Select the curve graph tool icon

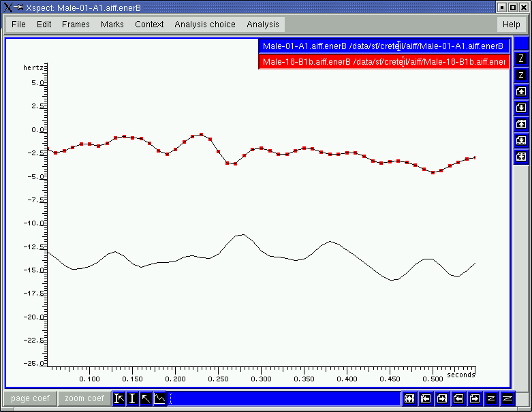(160, 398)
